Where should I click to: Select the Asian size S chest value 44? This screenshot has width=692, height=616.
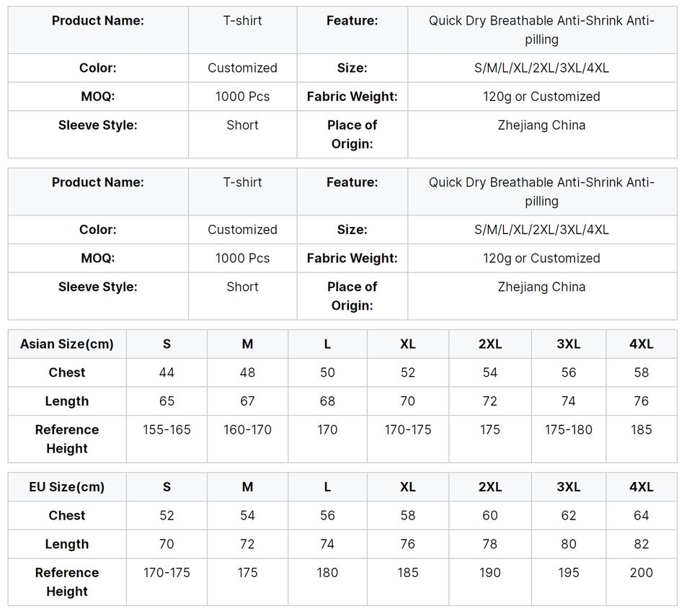pos(167,372)
